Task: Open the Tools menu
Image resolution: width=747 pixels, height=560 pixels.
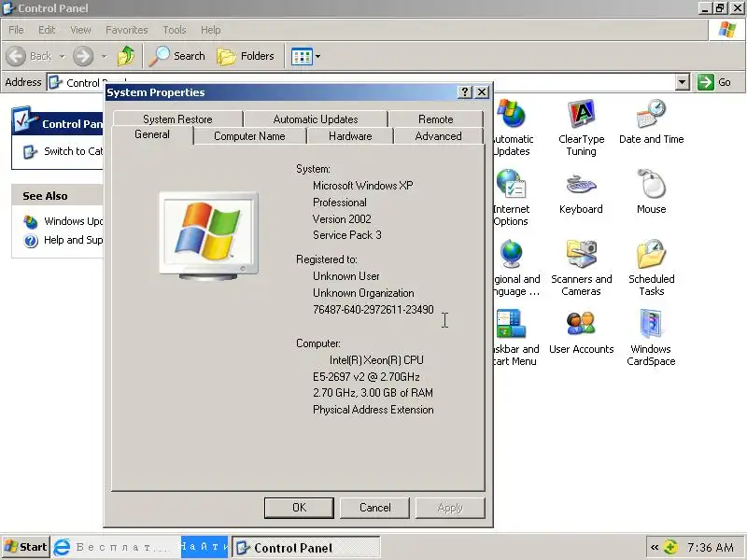Action: coord(175,30)
